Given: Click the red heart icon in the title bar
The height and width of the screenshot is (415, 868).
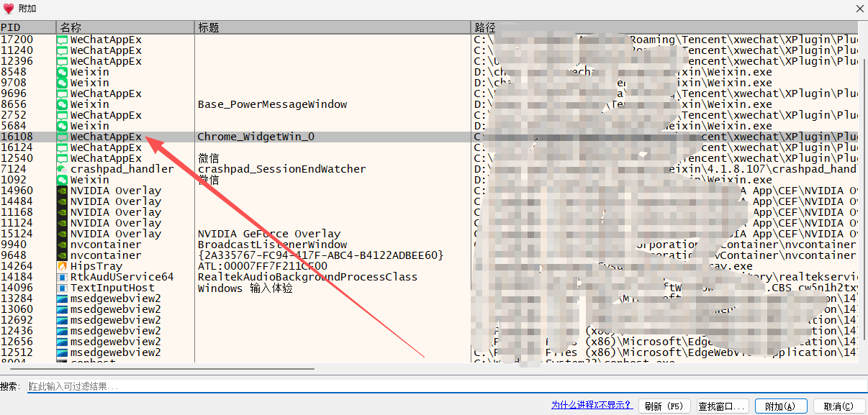Looking at the screenshot, I should [x=9, y=9].
